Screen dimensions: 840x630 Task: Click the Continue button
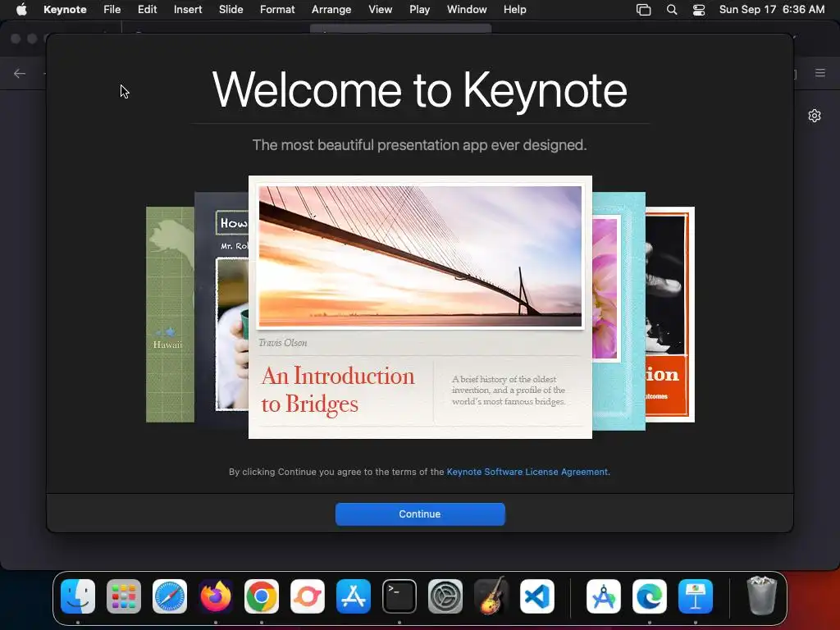pos(420,514)
